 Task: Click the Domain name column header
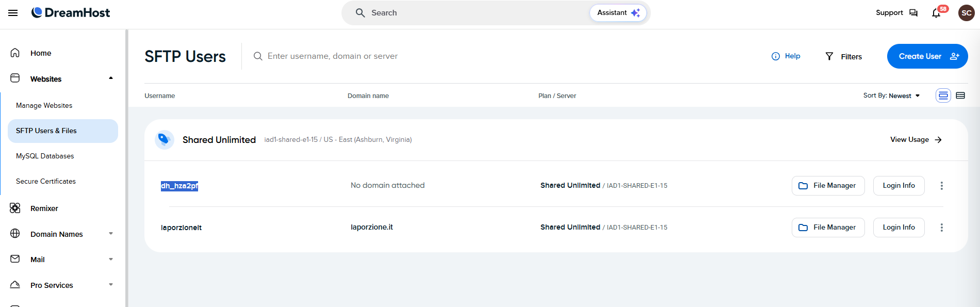tap(368, 96)
